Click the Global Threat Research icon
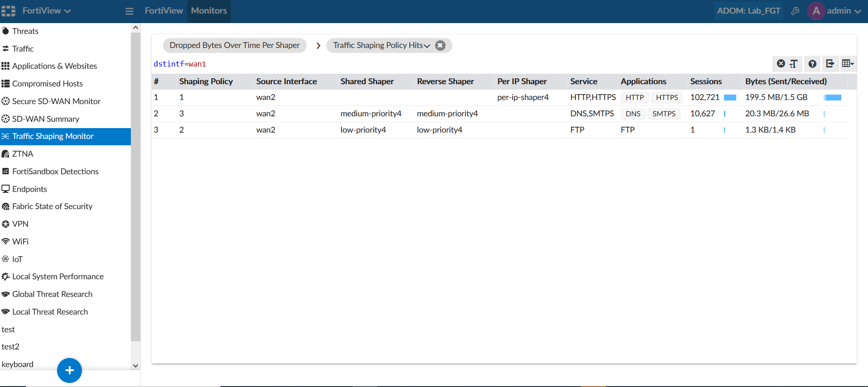Screen dimensions: 868x387 click(5, 294)
